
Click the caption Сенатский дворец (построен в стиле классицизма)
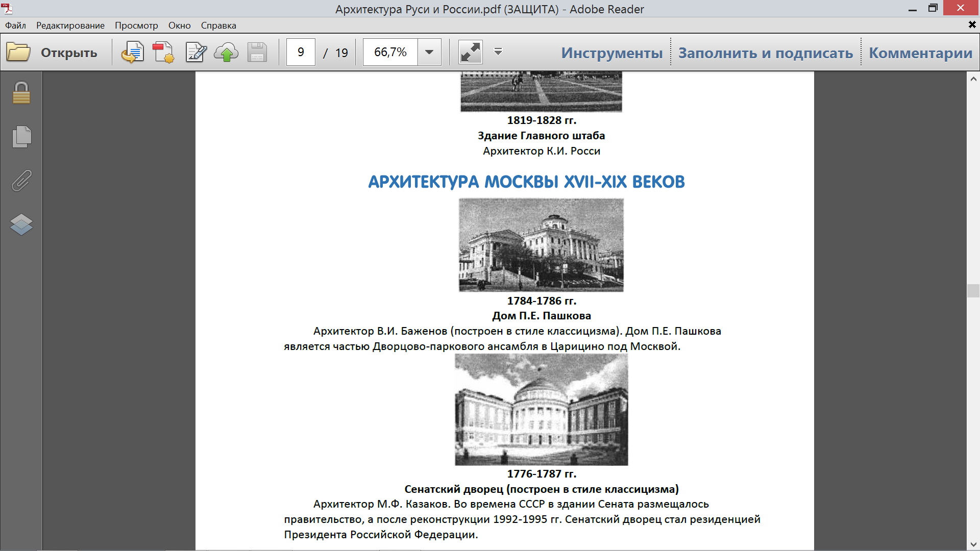tap(542, 489)
